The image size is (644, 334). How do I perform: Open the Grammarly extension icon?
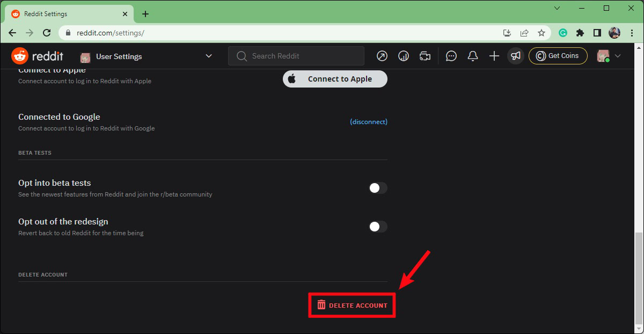[x=563, y=33]
